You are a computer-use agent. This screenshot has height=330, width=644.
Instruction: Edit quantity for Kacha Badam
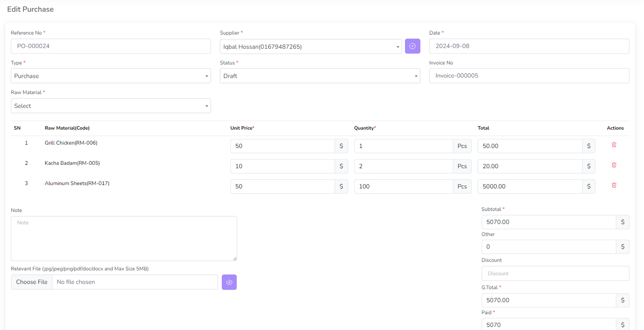pyautogui.click(x=403, y=166)
